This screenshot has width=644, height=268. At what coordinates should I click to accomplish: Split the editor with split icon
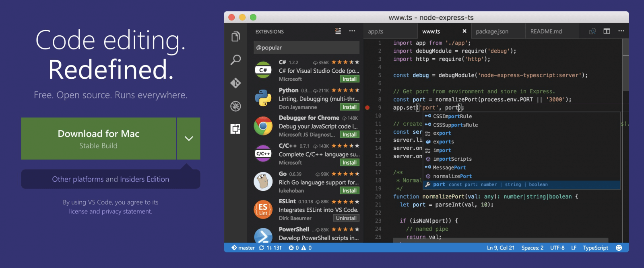coord(607,31)
